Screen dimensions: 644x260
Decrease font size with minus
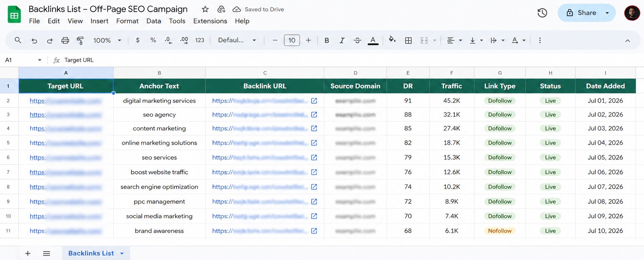(x=275, y=40)
